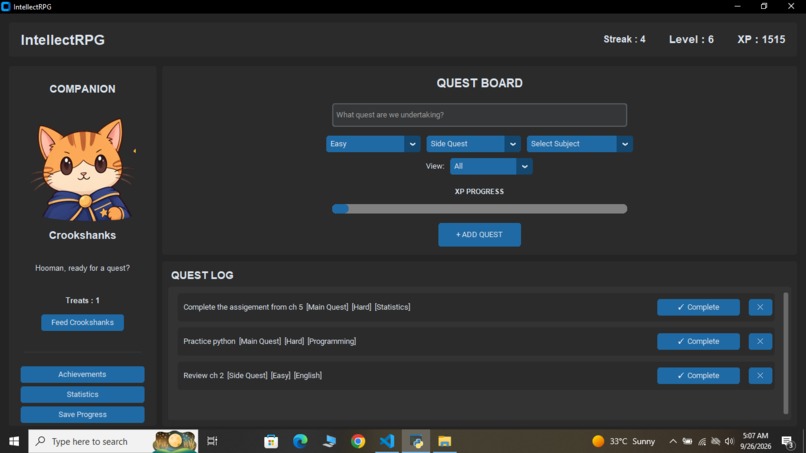
Task: Select the 'Review ch 2' quest row text
Action: coord(252,375)
